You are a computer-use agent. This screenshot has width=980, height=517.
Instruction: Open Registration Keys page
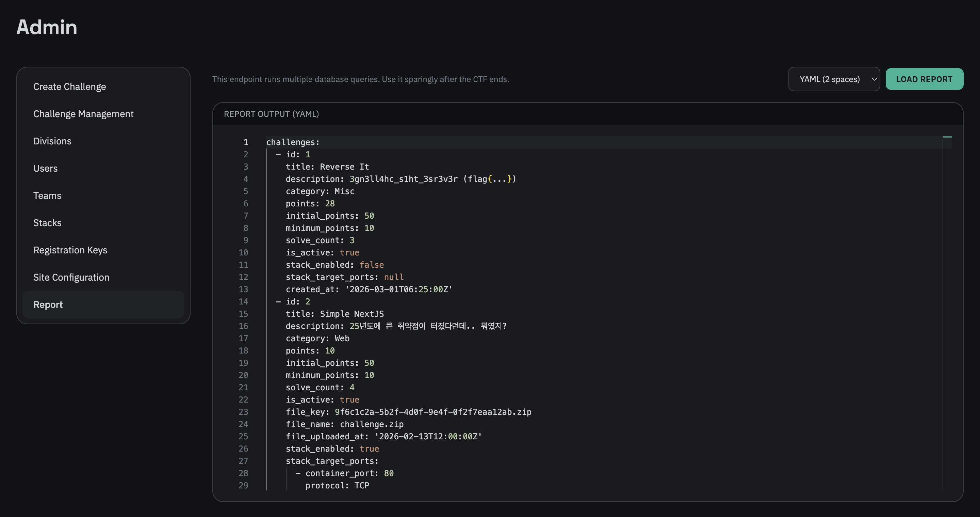click(70, 250)
